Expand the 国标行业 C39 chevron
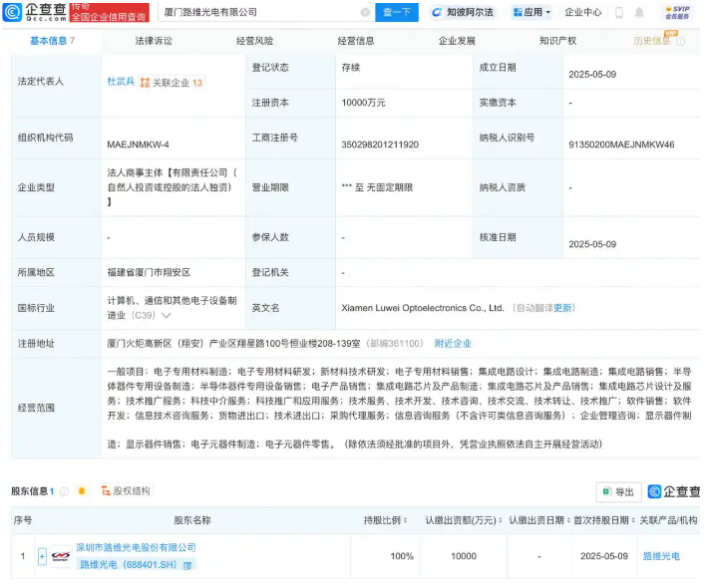This screenshot has width=705, height=588. click(x=166, y=315)
